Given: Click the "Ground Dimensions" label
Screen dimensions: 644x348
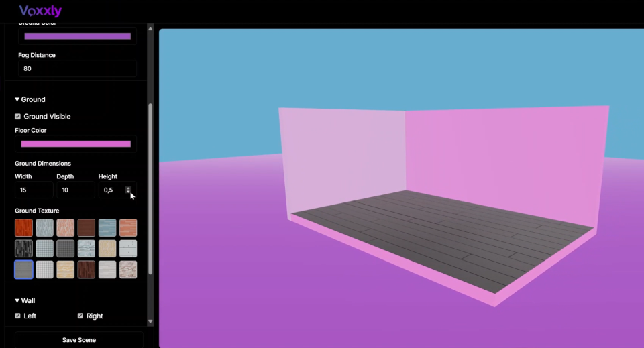Looking at the screenshot, I should pyautogui.click(x=43, y=164).
